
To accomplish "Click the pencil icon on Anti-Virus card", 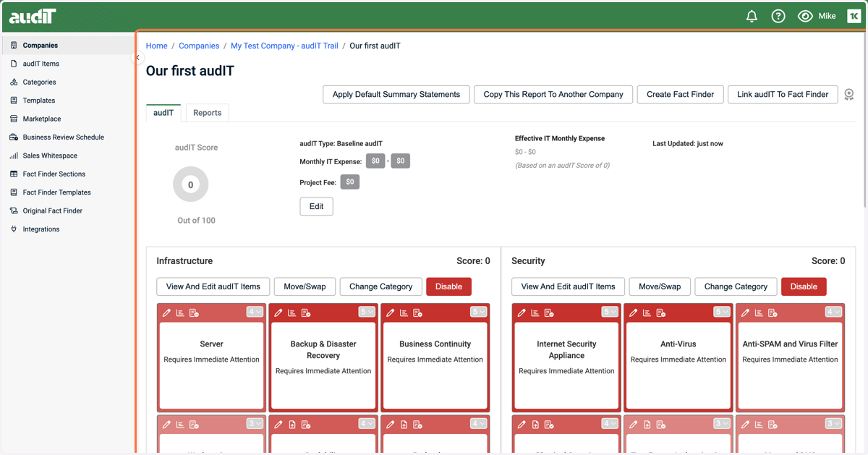I will pyautogui.click(x=634, y=312).
